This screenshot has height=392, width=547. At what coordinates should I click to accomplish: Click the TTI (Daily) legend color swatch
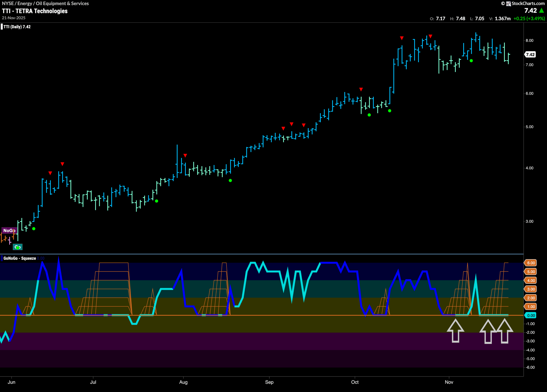[x=2, y=27]
